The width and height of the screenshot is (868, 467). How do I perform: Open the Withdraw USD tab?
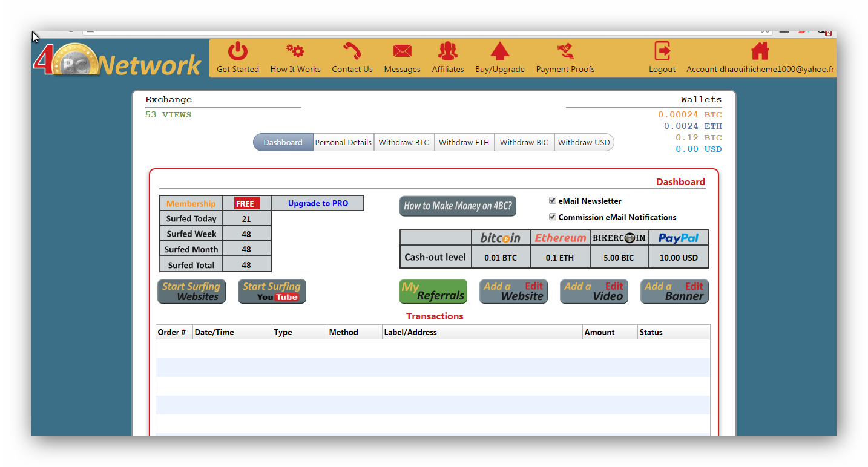(584, 142)
